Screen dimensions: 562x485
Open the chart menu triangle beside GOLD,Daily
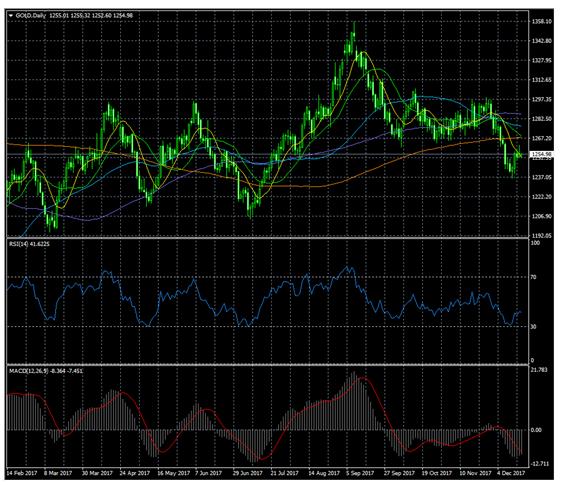click(x=10, y=16)
